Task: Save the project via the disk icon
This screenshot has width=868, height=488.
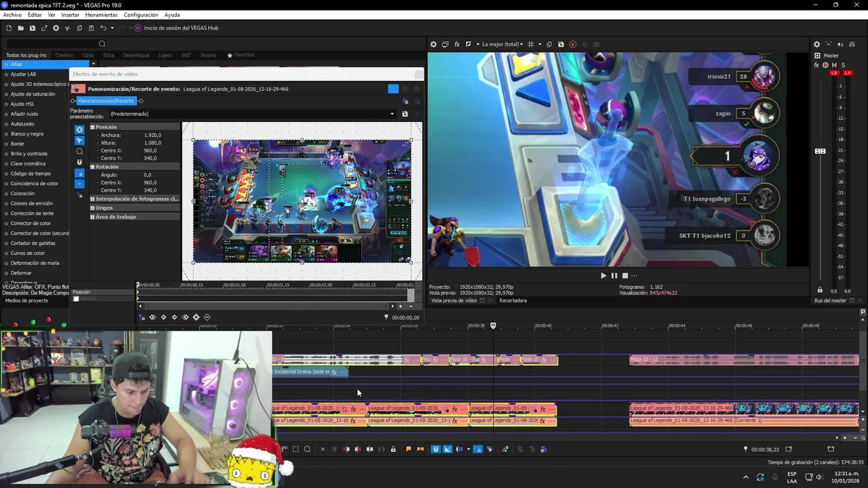Action: click(33, 28)
